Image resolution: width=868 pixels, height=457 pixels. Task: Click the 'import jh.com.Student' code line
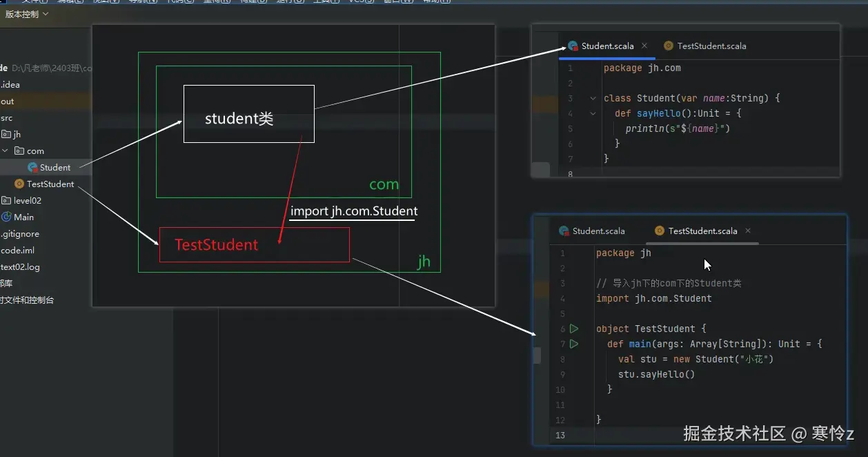coord(653,298)
